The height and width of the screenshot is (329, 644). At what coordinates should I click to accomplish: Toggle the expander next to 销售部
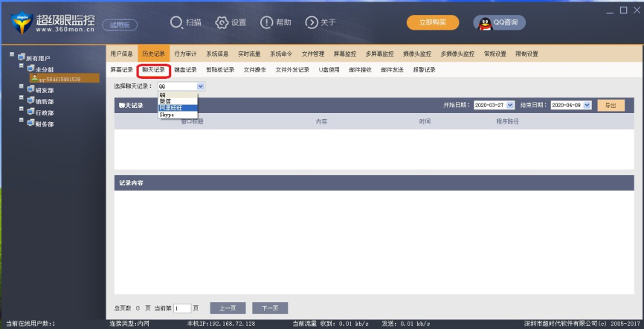tap(21, 98)
